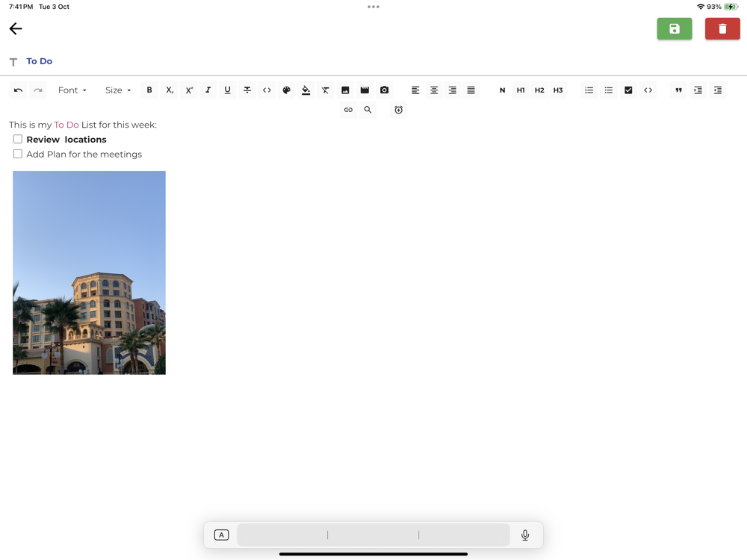Toggle subscript formatting
This screenshot has height=560, width=747.
pos(169,90)
